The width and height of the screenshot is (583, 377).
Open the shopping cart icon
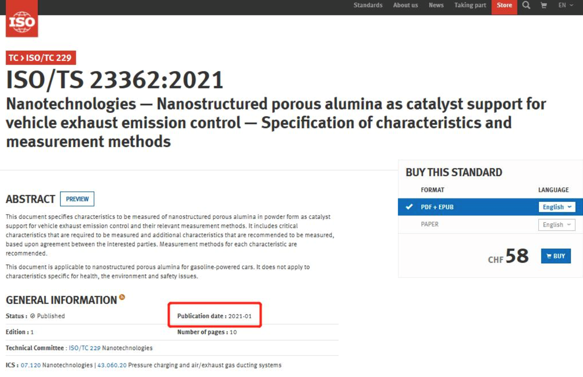tap(544, 5)
